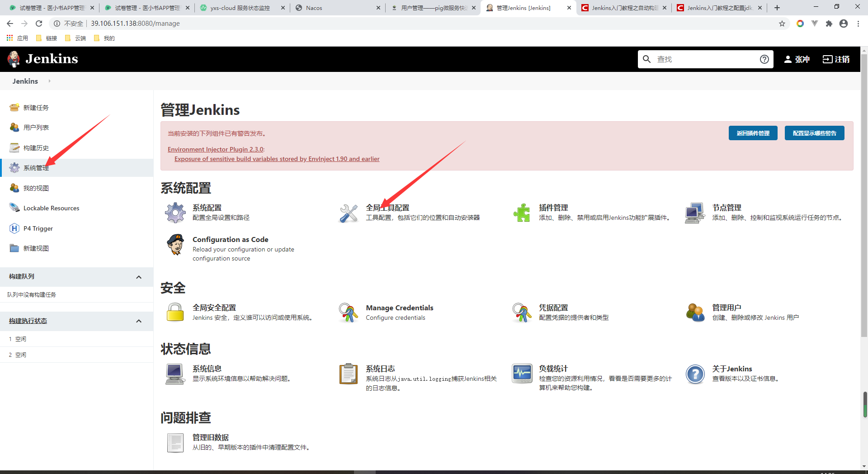
Task: Open 节点管理 computer icon
Action: [x=695, y=213]
